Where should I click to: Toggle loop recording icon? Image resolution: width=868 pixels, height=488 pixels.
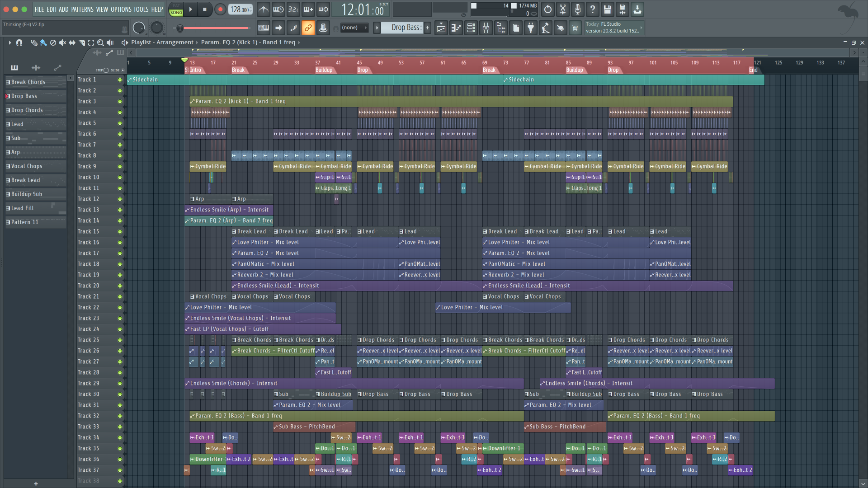[323, 9]
